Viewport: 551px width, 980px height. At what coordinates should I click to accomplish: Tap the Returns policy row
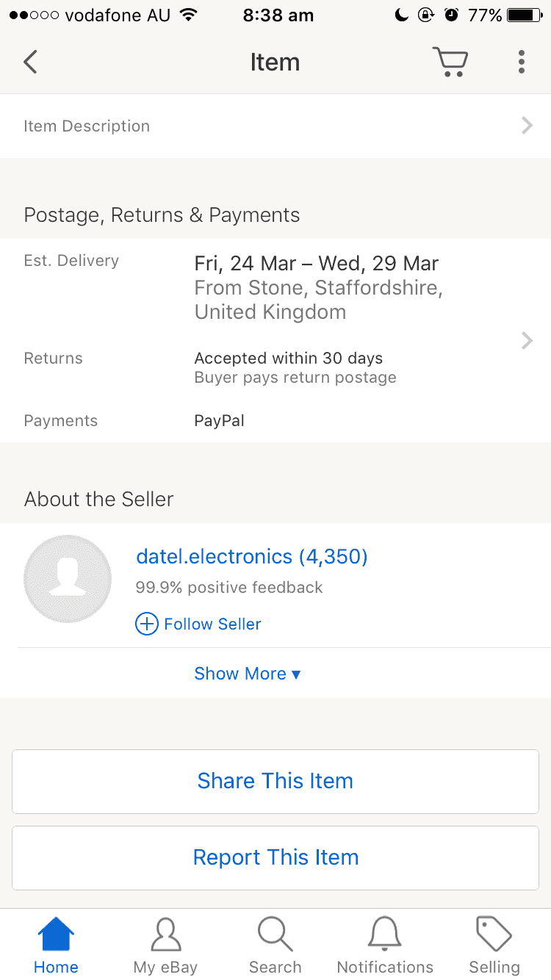[275, 367]
